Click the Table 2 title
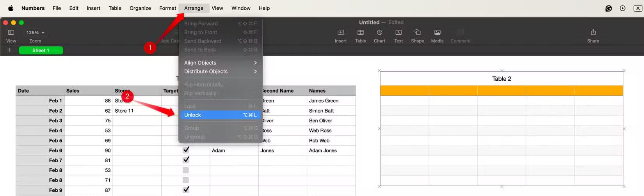This screenshot has width=644, height=196. [x=502, y=79]
